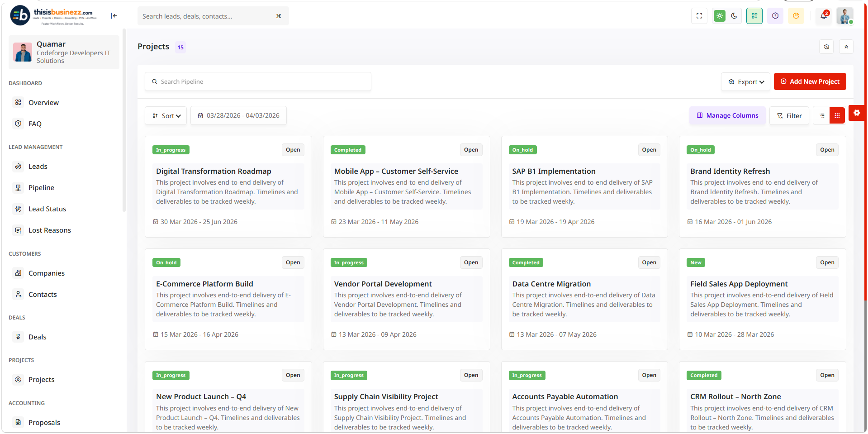The image size is (868, 434).
Task: Focus the Search Pipeline field
Action: (x=258, y=81)
